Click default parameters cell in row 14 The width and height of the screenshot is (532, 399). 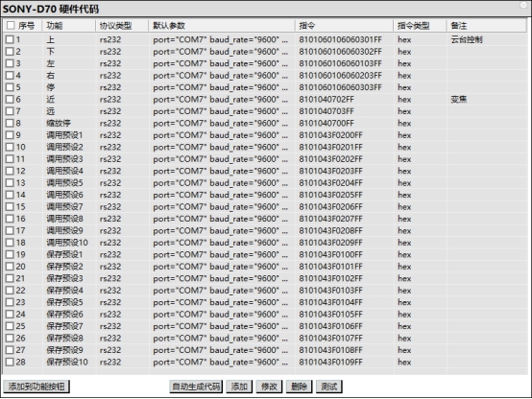pyautogui.click(x=221, y=195)
